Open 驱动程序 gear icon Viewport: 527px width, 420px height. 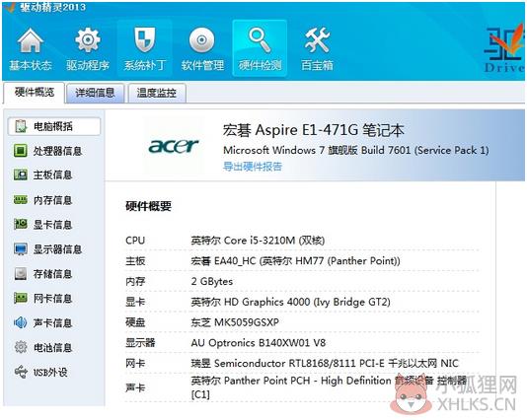(x=88, y=40)
